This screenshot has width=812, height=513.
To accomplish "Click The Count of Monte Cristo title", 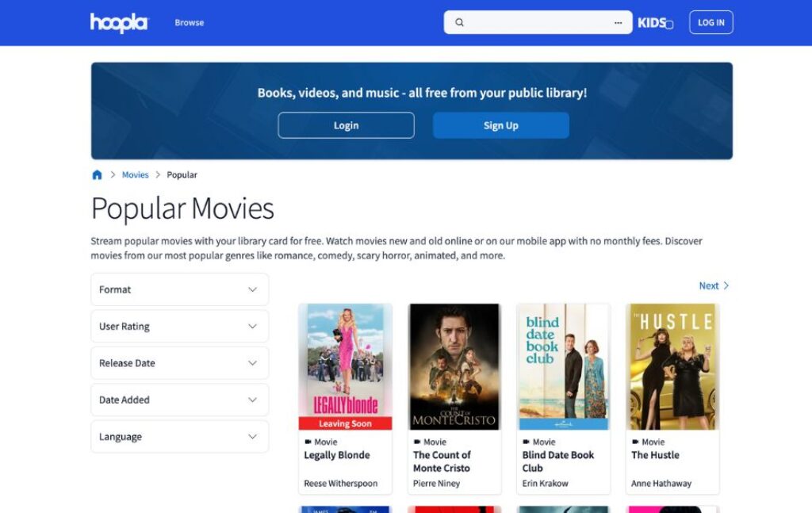I will (x=442, y=461).
